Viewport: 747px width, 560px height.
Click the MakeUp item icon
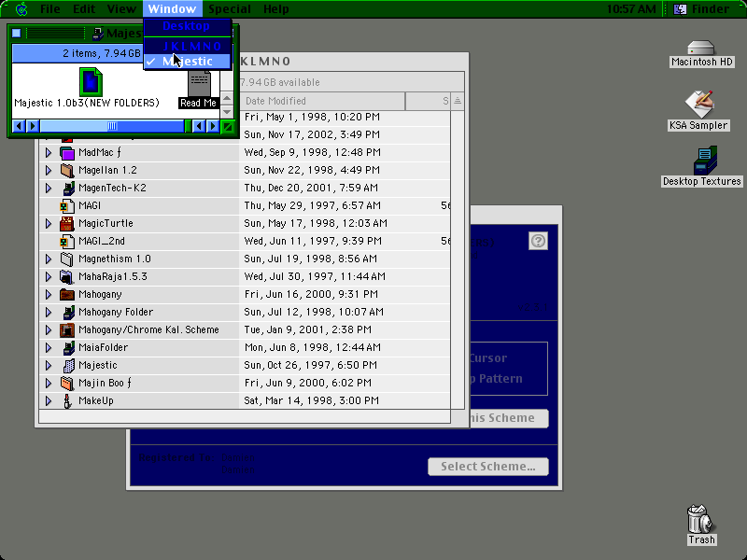coord(67,401)
